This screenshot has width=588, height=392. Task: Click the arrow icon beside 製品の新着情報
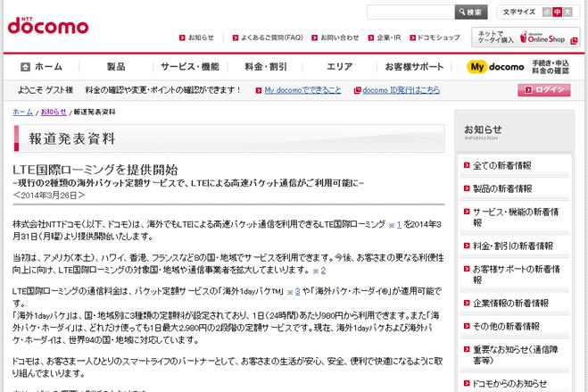pos(467,188)
